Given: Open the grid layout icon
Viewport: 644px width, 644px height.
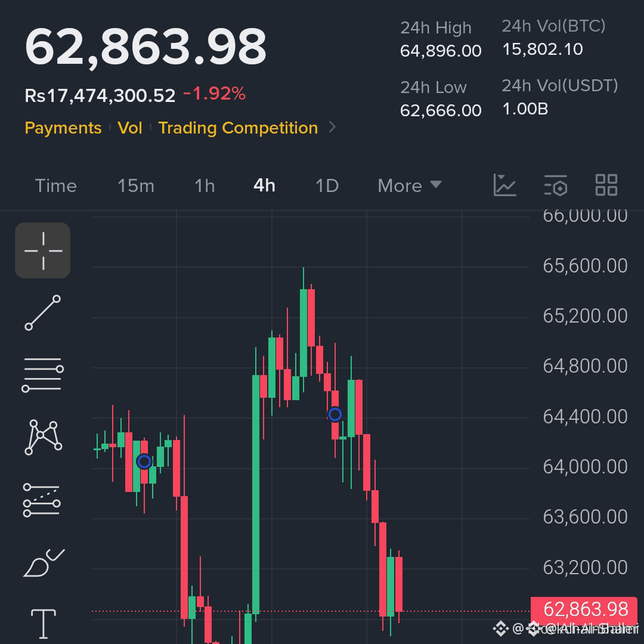Looking at the screenshot, I should click(606, 185).
